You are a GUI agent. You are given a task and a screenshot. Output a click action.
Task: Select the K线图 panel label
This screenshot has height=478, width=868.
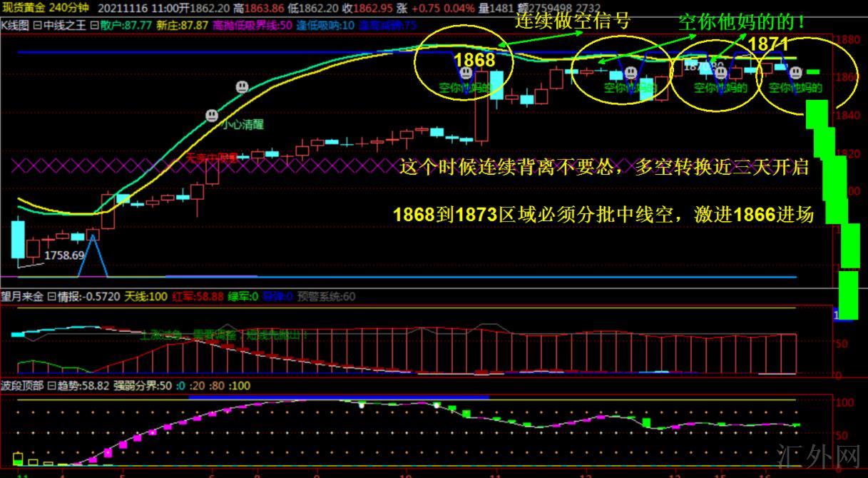point(15,25)
